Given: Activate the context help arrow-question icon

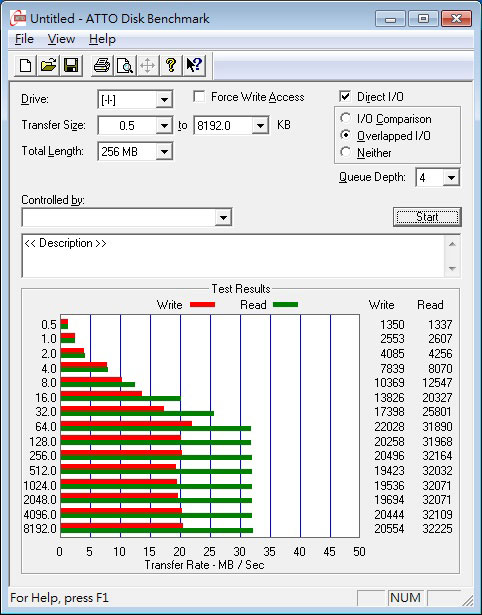Looking at the screenshot, I should (194, 65).
